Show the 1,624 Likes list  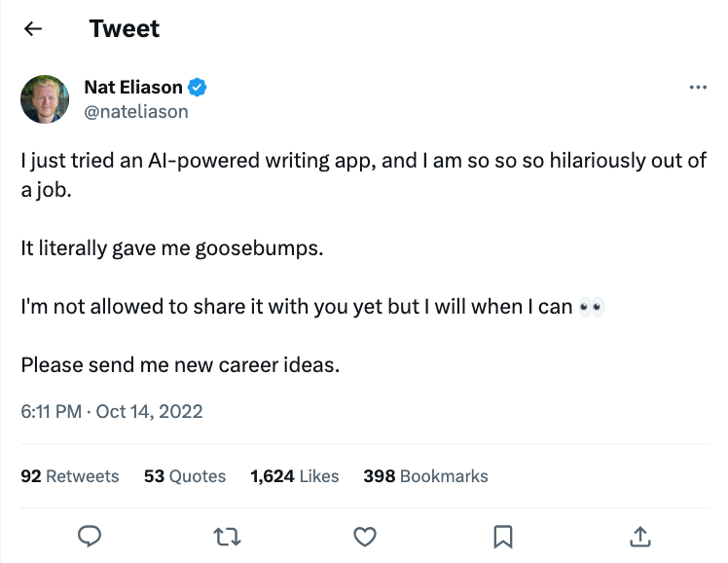[295, 476]
